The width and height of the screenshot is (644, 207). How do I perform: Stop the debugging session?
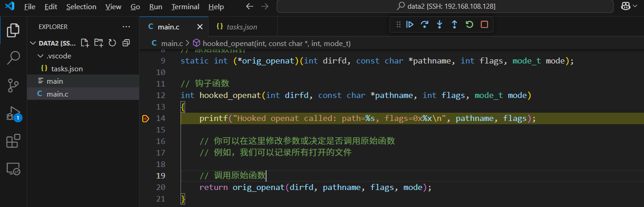pos(484,25)
